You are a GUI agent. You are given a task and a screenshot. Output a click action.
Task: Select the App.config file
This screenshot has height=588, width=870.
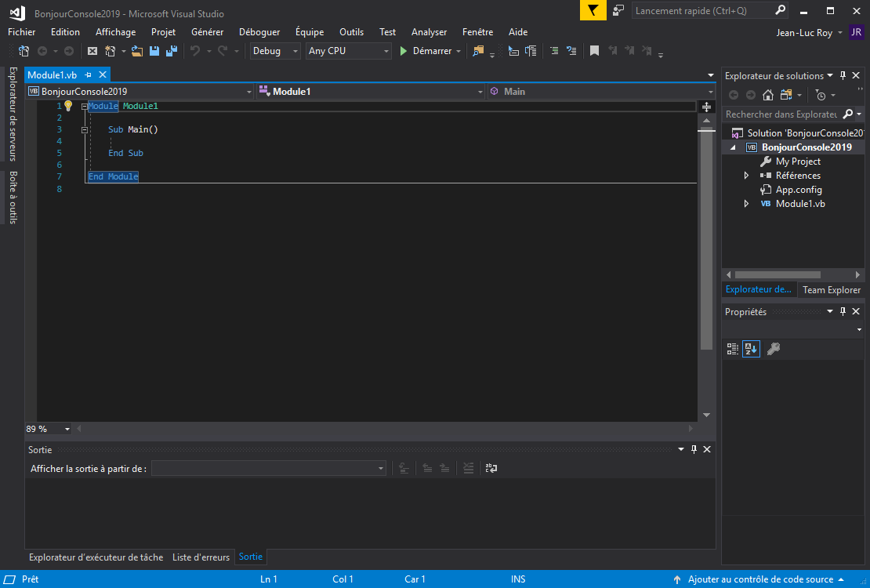(x=799, y=190)
